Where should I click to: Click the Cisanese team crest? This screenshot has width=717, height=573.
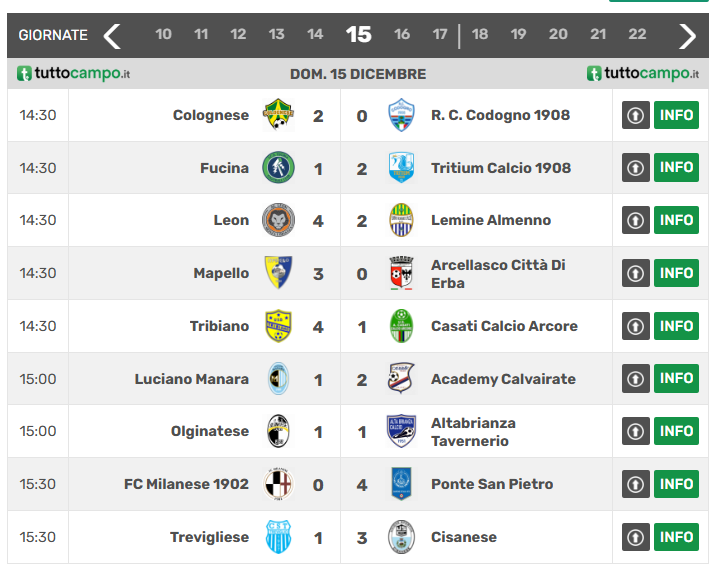click(x=401, y=537)
